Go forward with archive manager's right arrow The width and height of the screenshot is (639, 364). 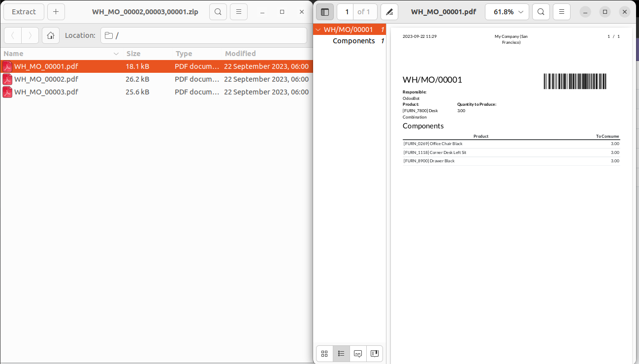30,35
